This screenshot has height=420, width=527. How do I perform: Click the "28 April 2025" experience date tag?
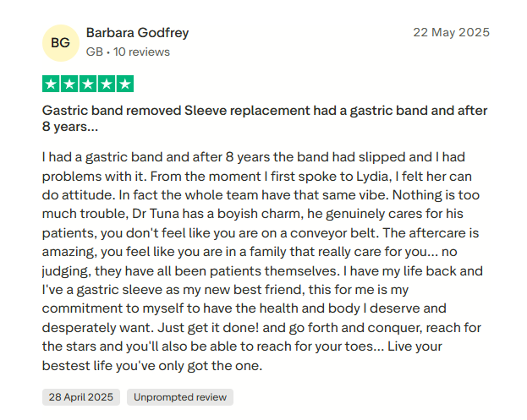tap(81, 397)
